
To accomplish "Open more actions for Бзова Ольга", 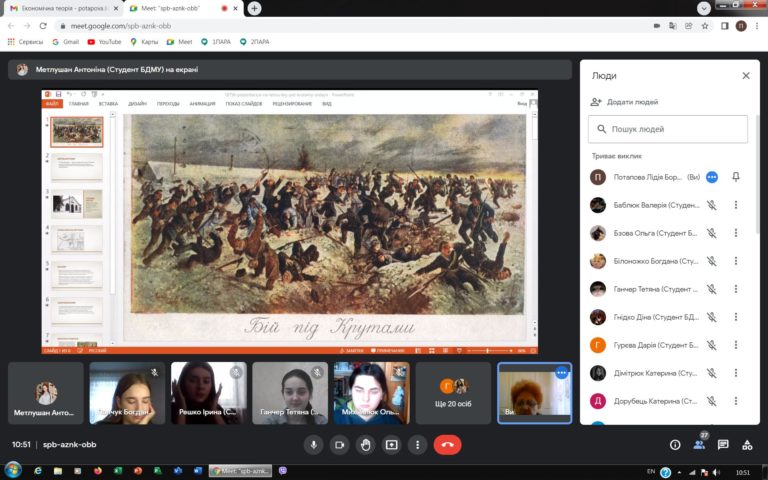I will click(736, 233).
